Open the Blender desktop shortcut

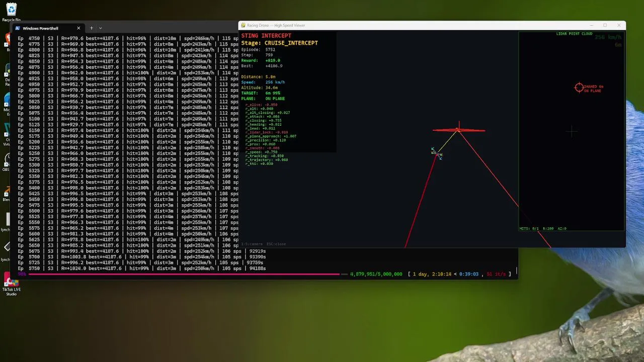point(6,193)
